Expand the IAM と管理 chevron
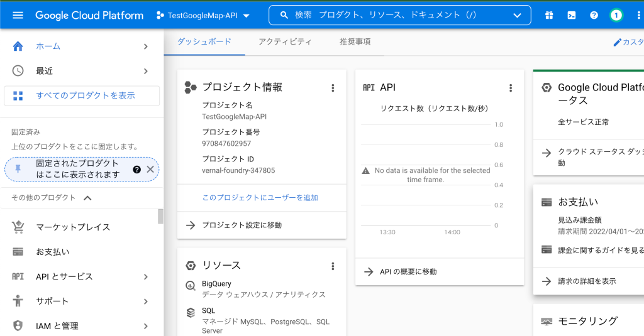 146,326
